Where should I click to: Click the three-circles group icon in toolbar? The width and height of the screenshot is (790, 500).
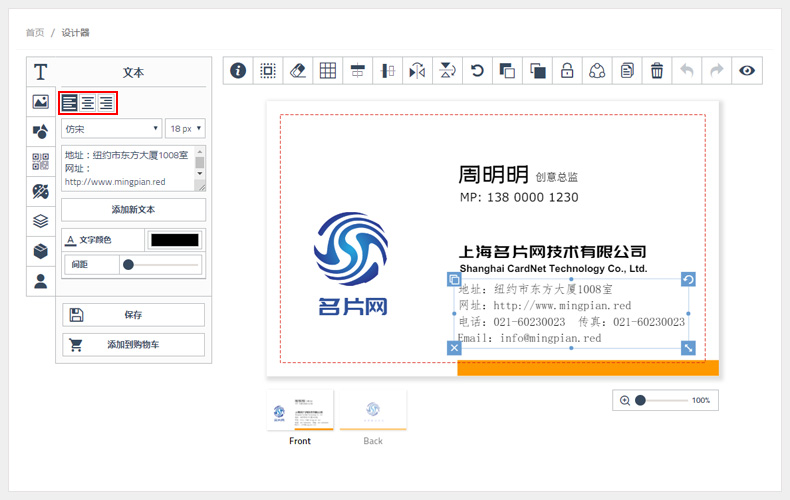point(597,71)
